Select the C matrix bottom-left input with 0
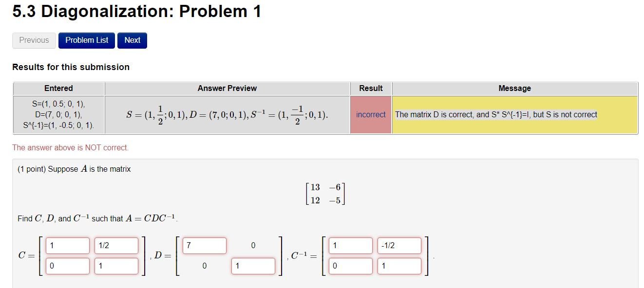This screenshot has height=288, width=644. 68,266
